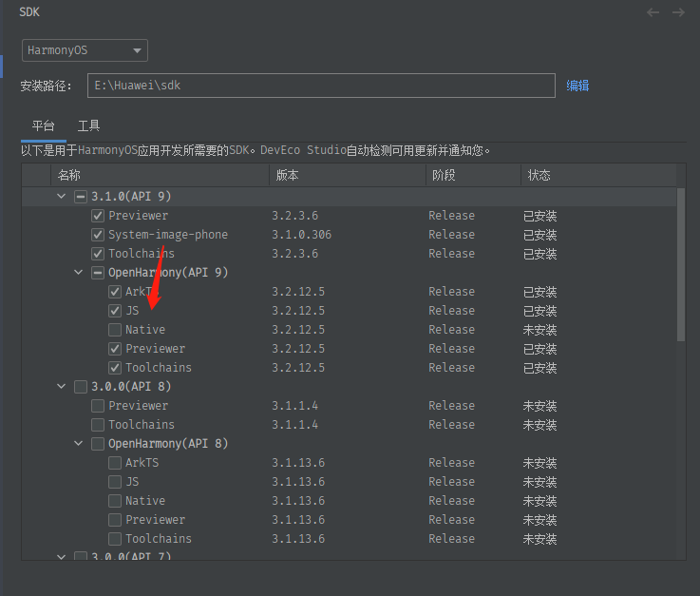This screenshot has width=700, height=596.
Task: Select the 3.0.0(API 8) row label
Action: pos(131,387)
